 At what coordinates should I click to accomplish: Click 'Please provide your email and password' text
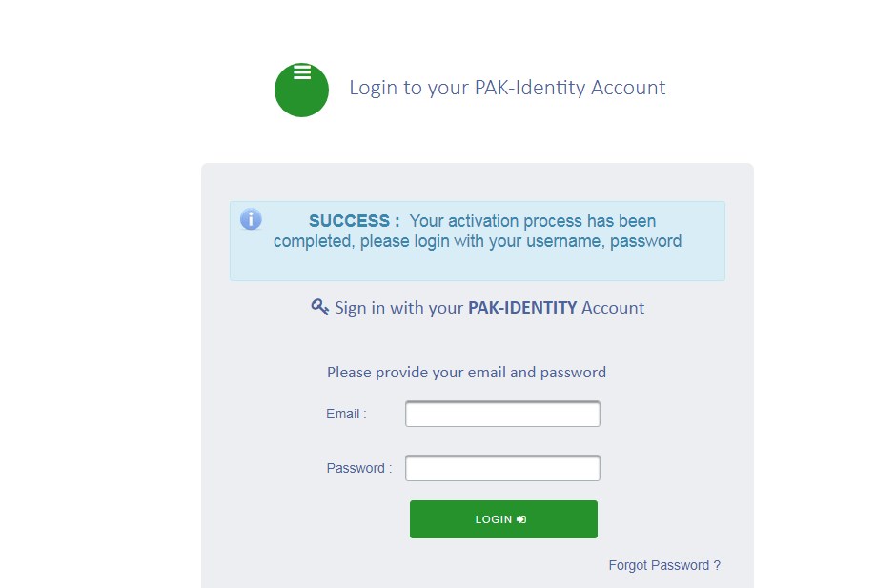pos(466,372)
